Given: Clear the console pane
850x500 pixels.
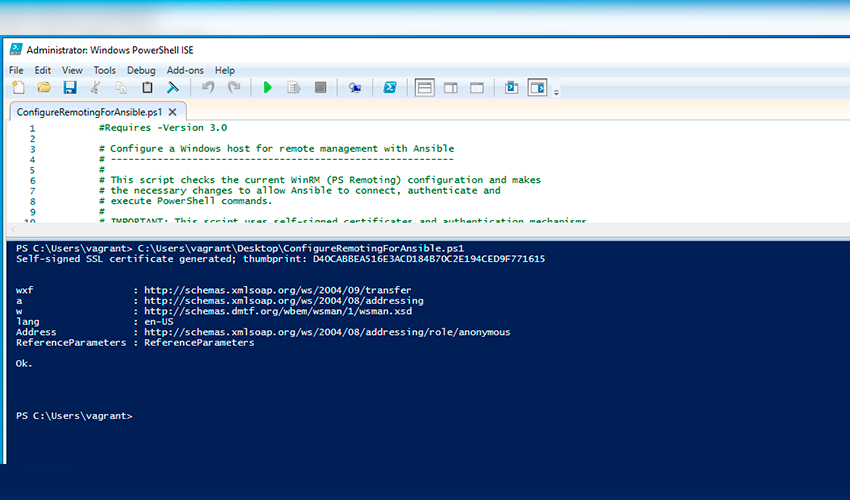Looking at the screenshot, I should coord(172,87).
